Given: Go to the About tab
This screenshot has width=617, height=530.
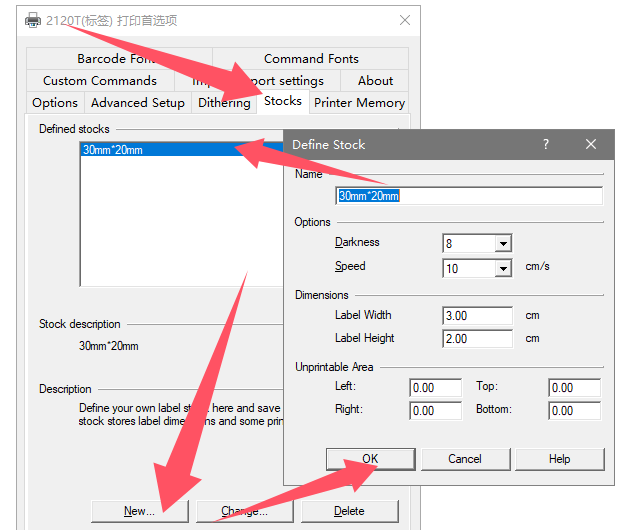Looking at the screenshot, I should tap(375, 80).
